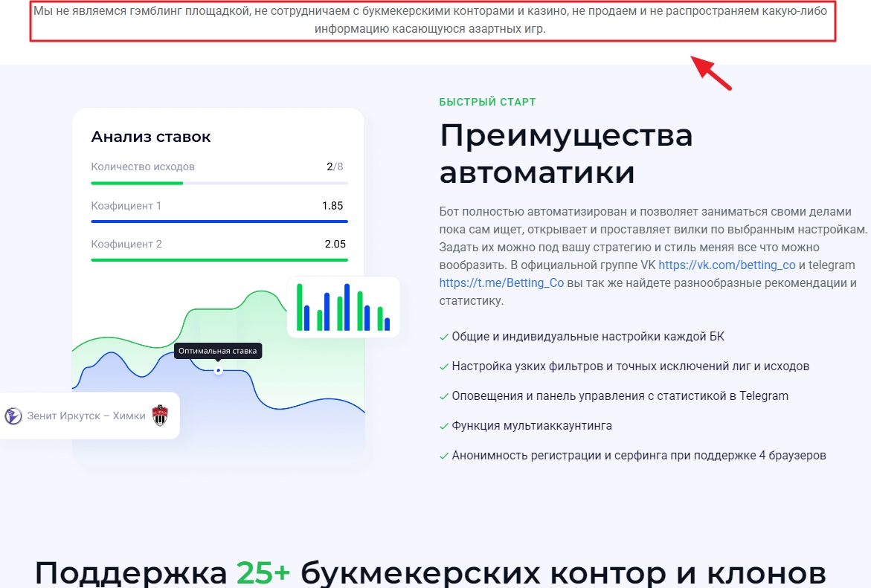Click the checkmark beside 'Оповещения и панель управления'
871x588 pixels.
pos(444,396)
